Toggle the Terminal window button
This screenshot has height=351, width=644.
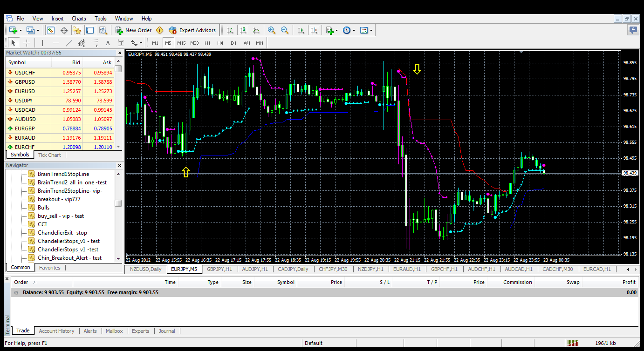click(90, 30)
